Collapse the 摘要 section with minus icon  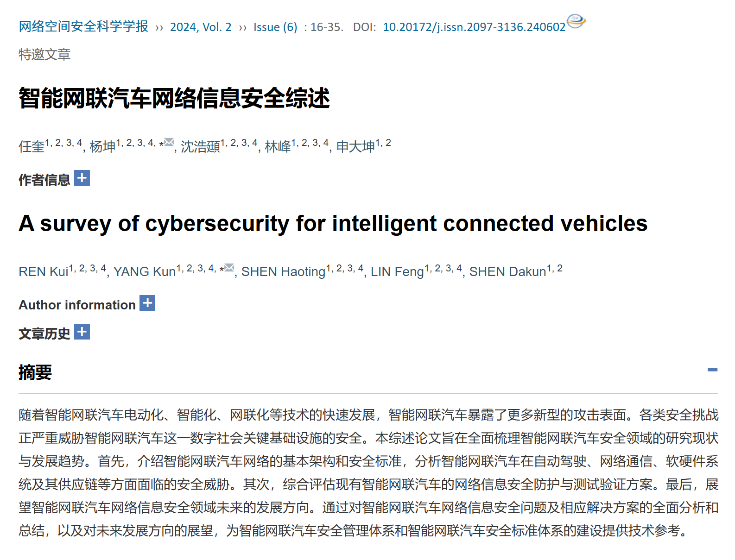pyautogui.click(x=712, y=370)
